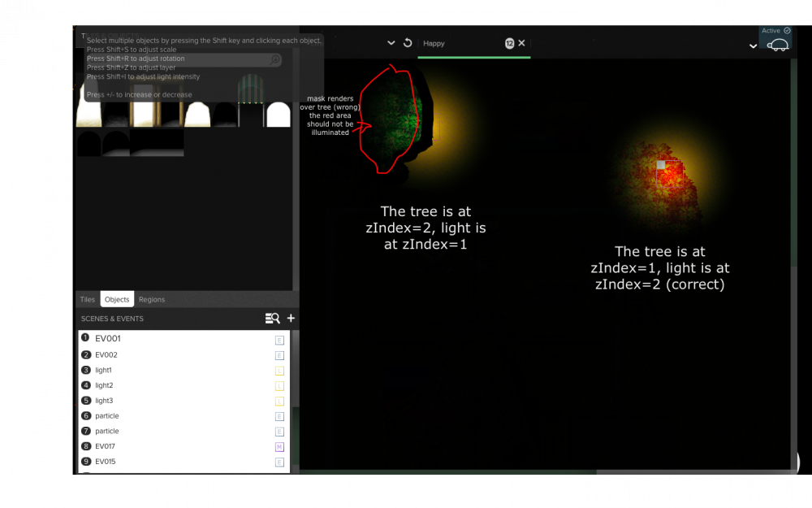The image size is (812, 508).
Task: Click the E badge for particle 6
Action: click(x=279, y=417)
